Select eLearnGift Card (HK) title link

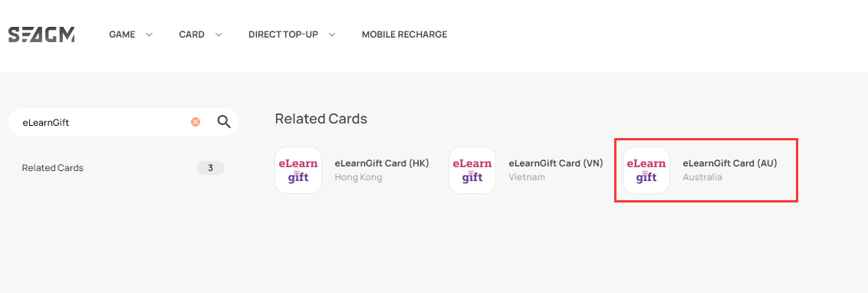click(382, 163)
